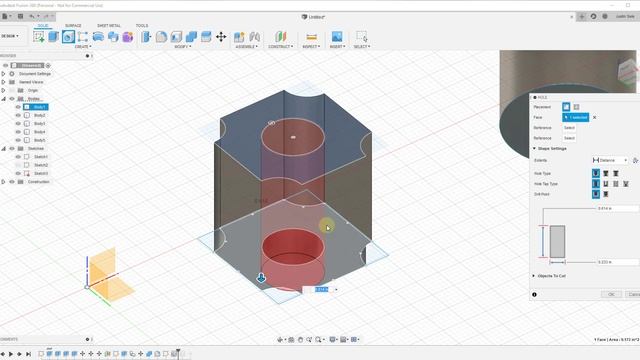The height and width of the screenshot is (360, 640).
Task: Click the Pan hand icon in navigation bar
Action: 300,340
